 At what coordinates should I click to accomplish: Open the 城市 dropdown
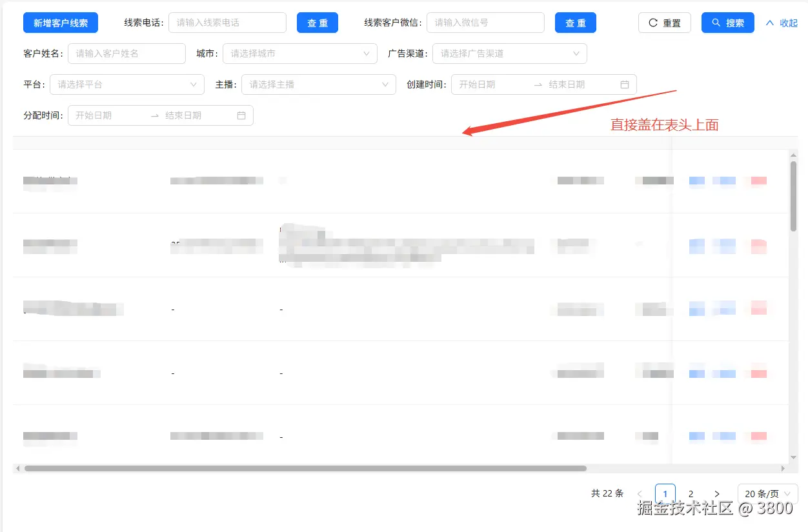[x=300, y=54]
